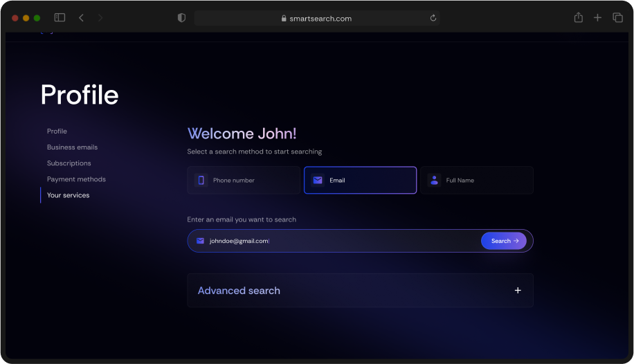Click 'Select a search method to start searching'
The height and width of the screenshot is (364, 634).
point(255,152)
